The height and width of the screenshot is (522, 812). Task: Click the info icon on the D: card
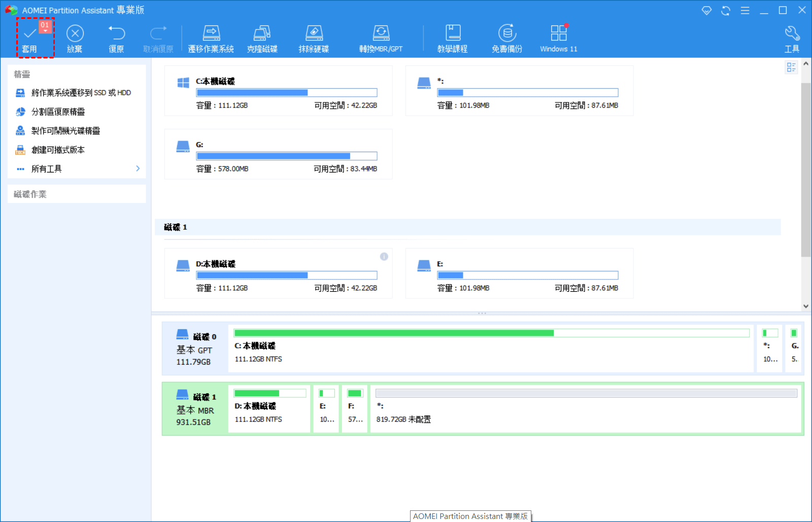click(384, 257)
